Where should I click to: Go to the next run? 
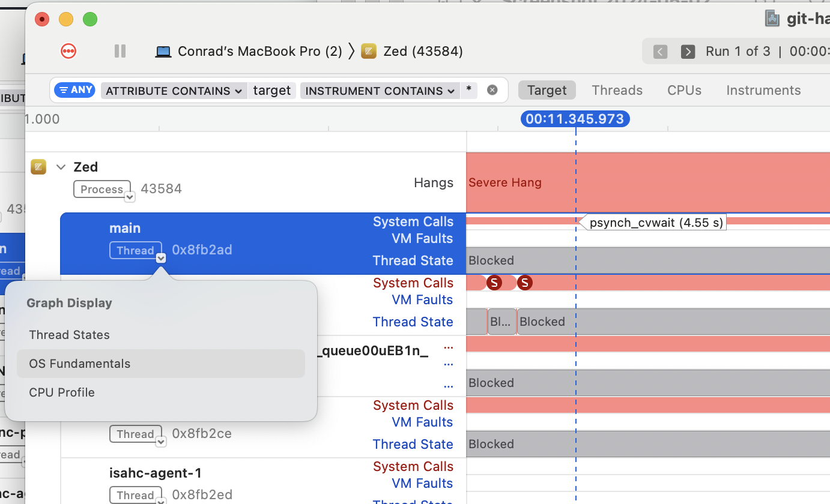(x=688, y=52)
